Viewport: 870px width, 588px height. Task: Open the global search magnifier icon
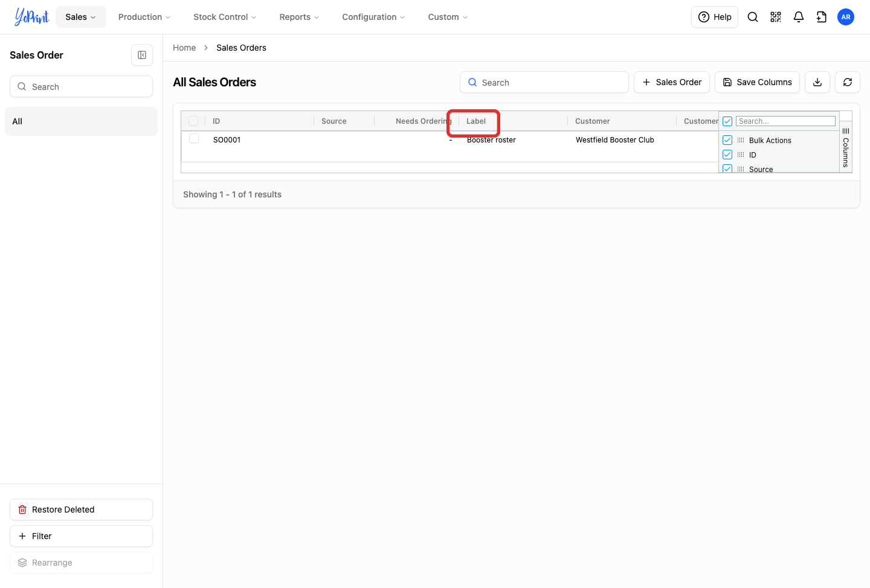coord(753,17)
